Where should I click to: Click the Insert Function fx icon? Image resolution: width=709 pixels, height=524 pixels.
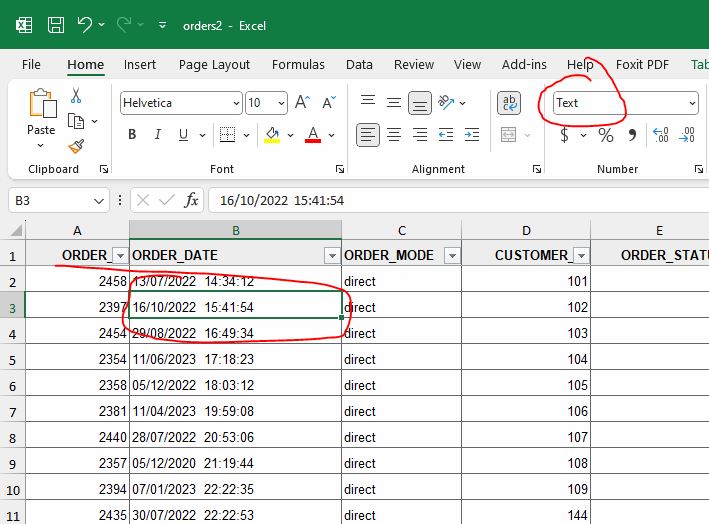point(191,200)
